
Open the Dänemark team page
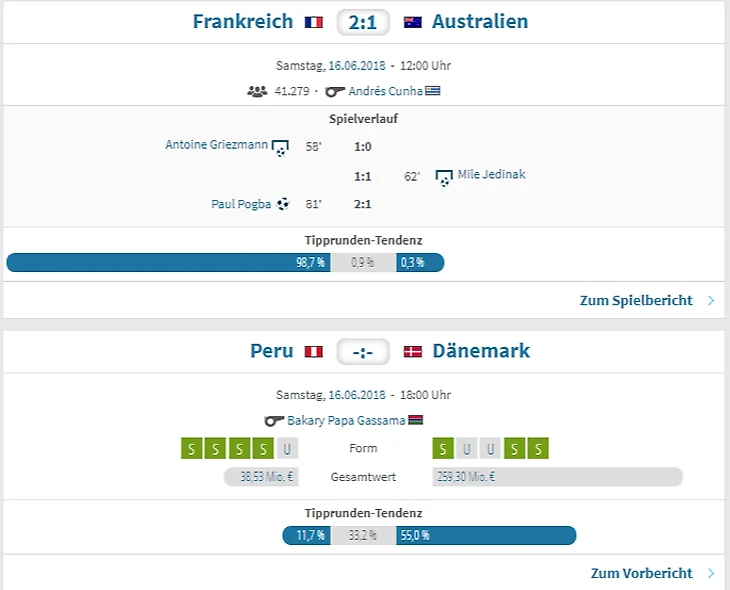pyautogui.click(x=481, y=351)
